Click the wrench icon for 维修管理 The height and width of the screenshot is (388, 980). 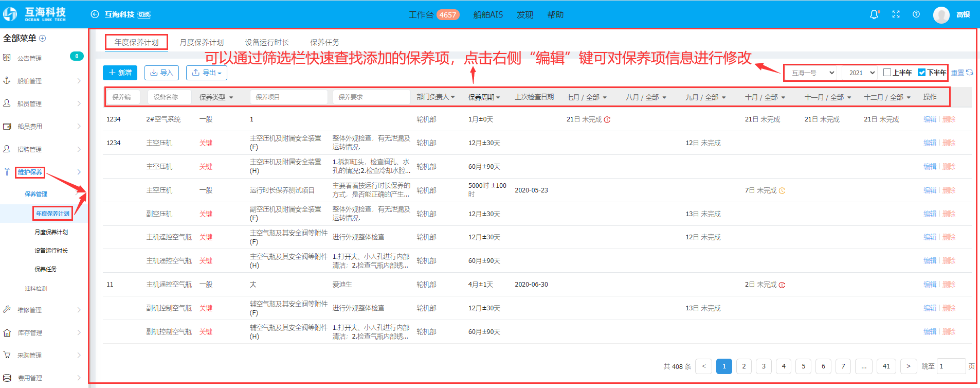click(7, 309)
